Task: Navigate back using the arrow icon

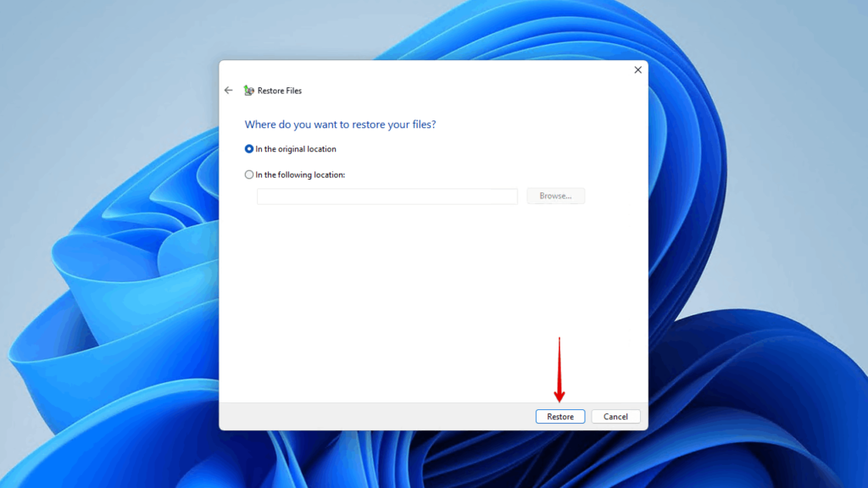Action: (x=228, y=90)
